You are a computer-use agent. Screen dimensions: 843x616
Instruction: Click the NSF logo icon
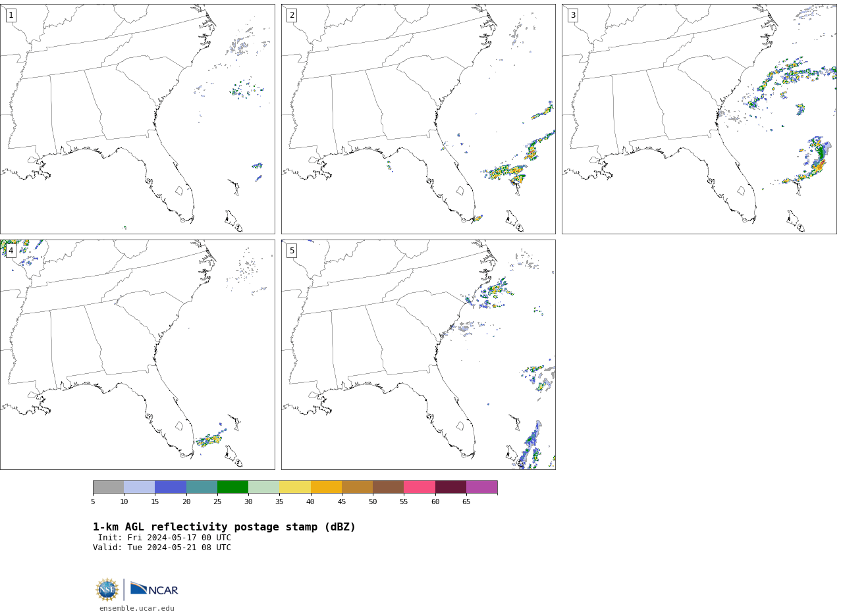point(107,590)
